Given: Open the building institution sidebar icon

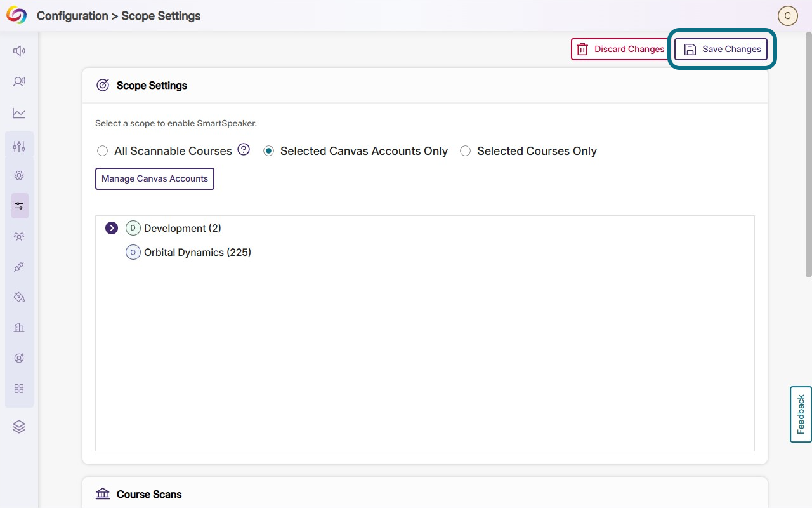Looking at the screenshot, I should [x=19, y=328].
